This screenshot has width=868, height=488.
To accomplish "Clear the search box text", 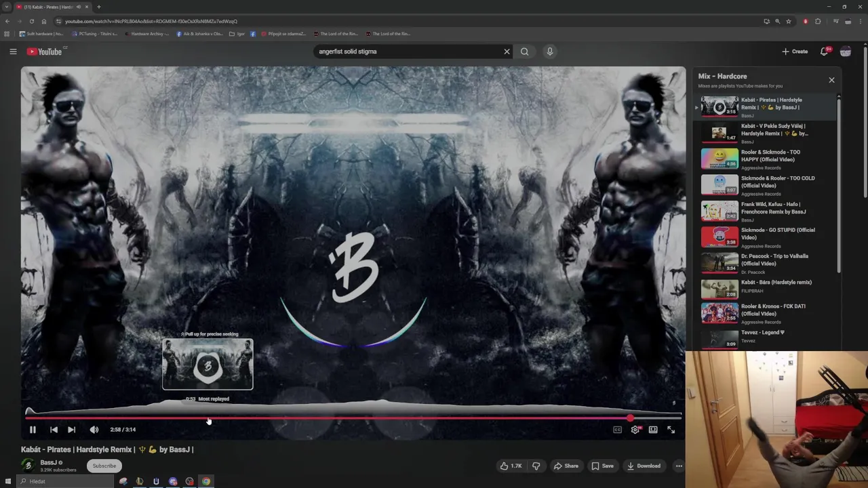I will [507, 52].
